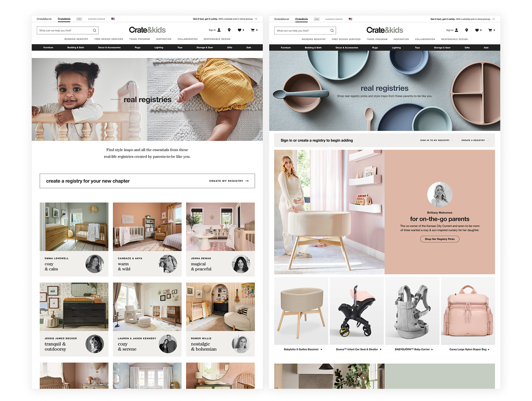Click Inspiration link in the right page
The image size is (532, 401).
pyautogui.click(x=401, y=40)
